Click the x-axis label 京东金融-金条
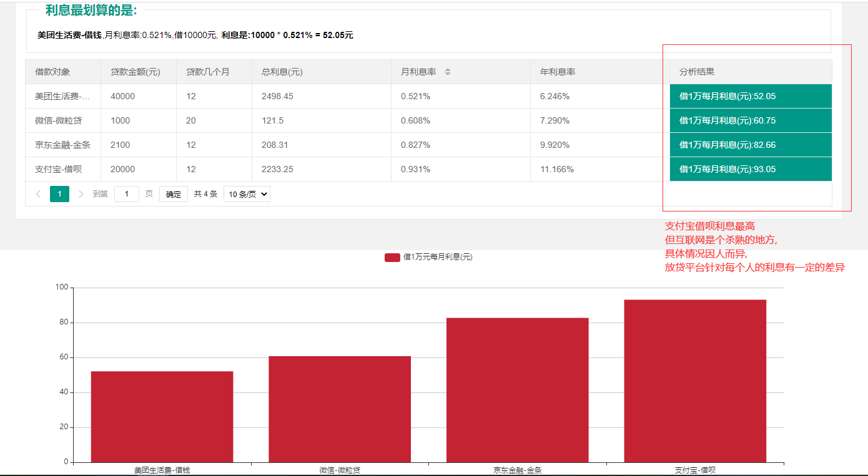This screenshot has width=868, height=476. tap(518, 470)
